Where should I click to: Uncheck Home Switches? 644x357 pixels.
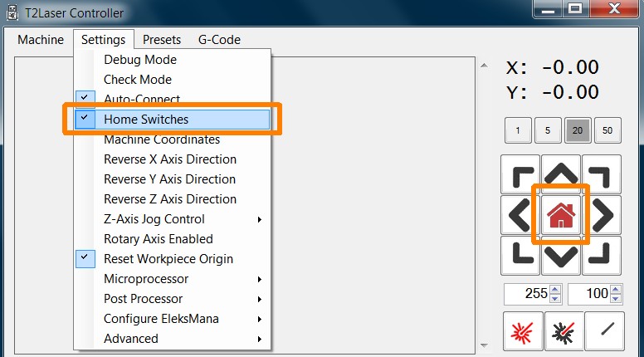click(x=172, y=119)
